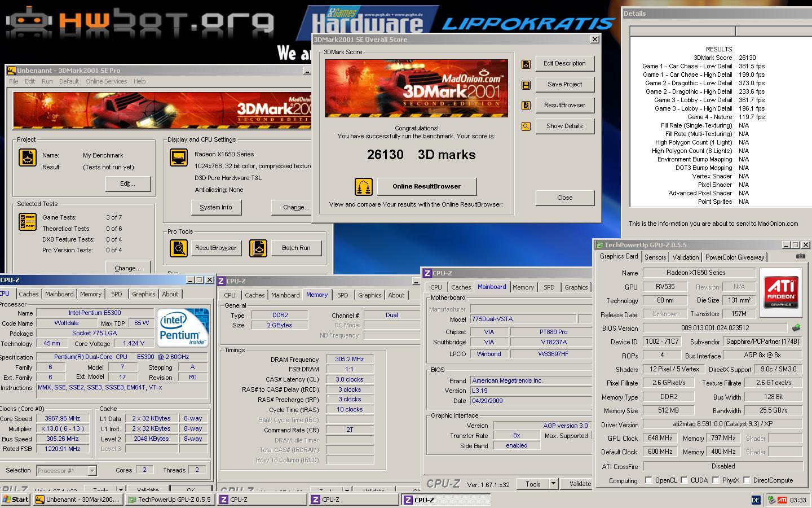The image size is (812, 508).
Task: Click the monitor icon in Display and CPU Settings
Action: (179, 157)
